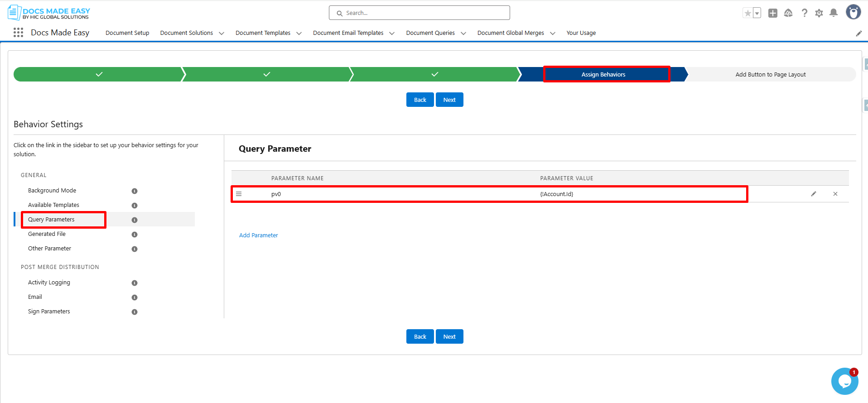Show info icon beside Background Mode

tap(135, 191)
